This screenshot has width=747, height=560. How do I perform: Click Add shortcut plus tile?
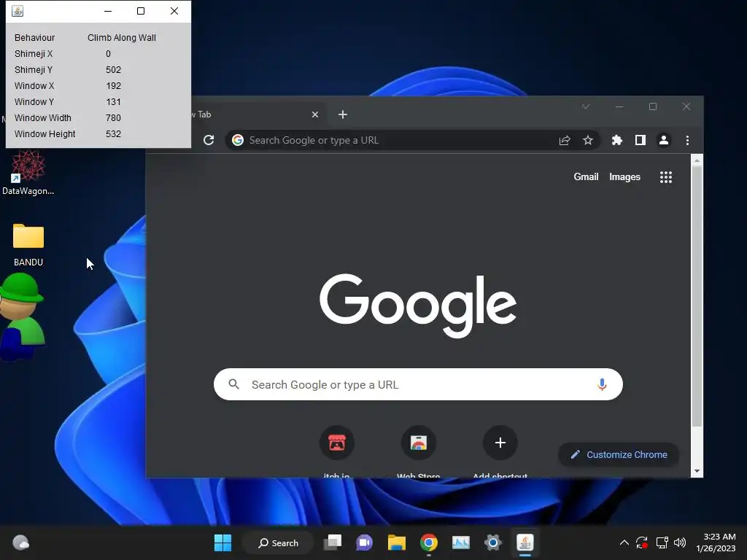(x=500, y=443)
